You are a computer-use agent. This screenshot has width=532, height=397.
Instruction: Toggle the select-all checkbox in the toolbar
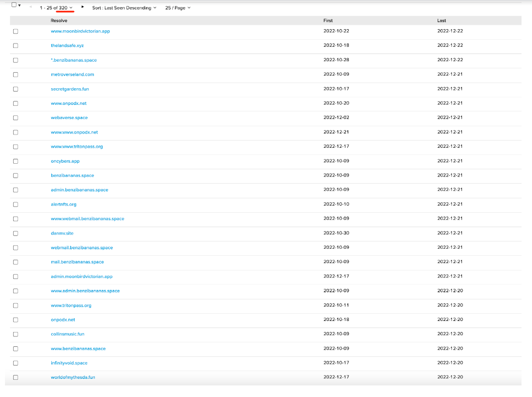click(x=14, y=5)
